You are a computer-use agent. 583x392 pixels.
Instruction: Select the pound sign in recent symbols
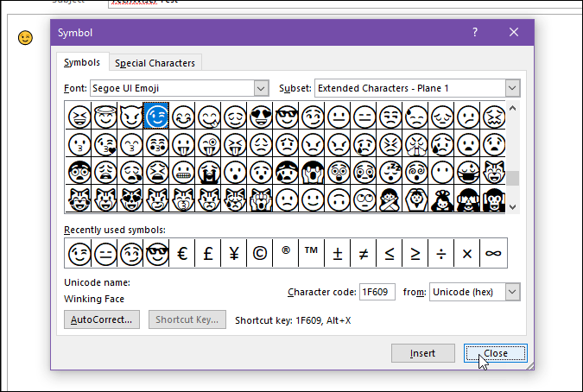coord(208,254)
